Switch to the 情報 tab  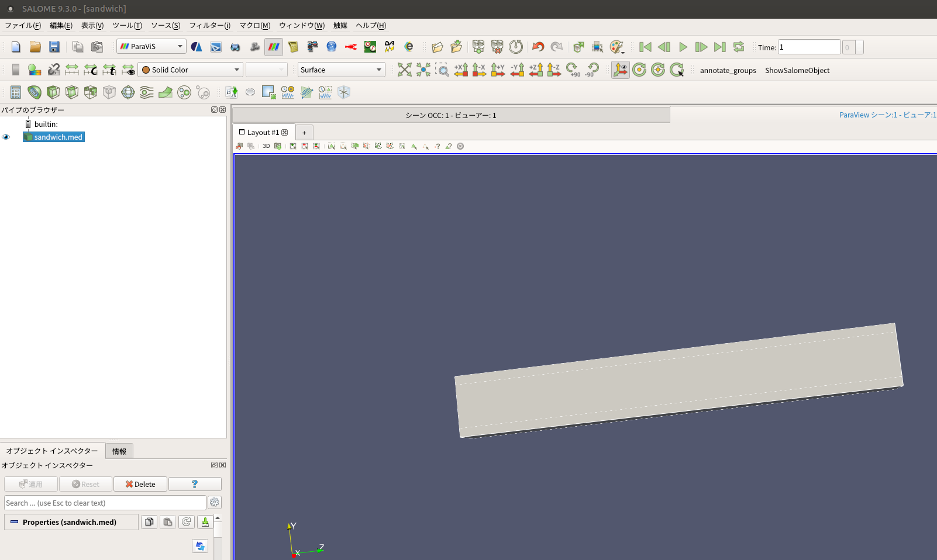point(119,451)
